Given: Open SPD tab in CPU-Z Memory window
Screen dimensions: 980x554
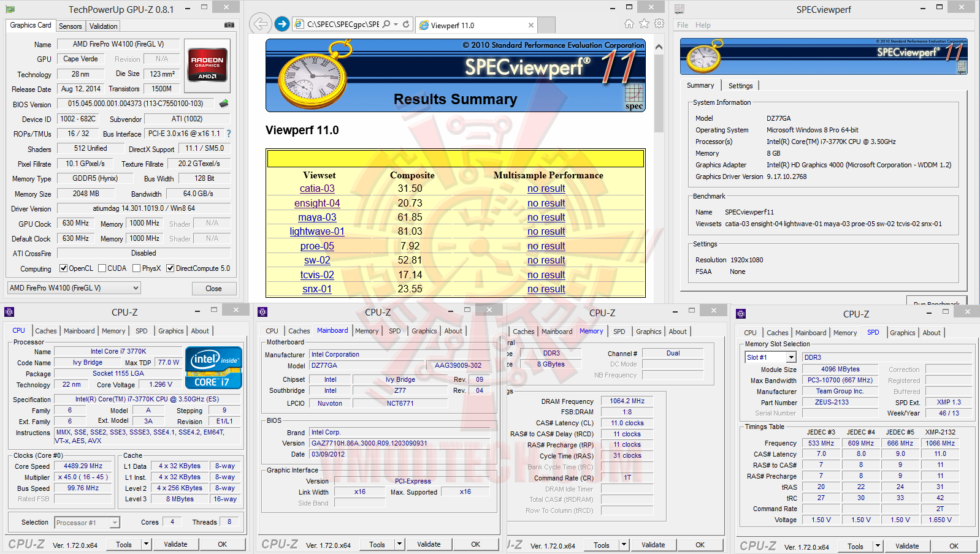Looking at the screenshot, I should 619,332.
